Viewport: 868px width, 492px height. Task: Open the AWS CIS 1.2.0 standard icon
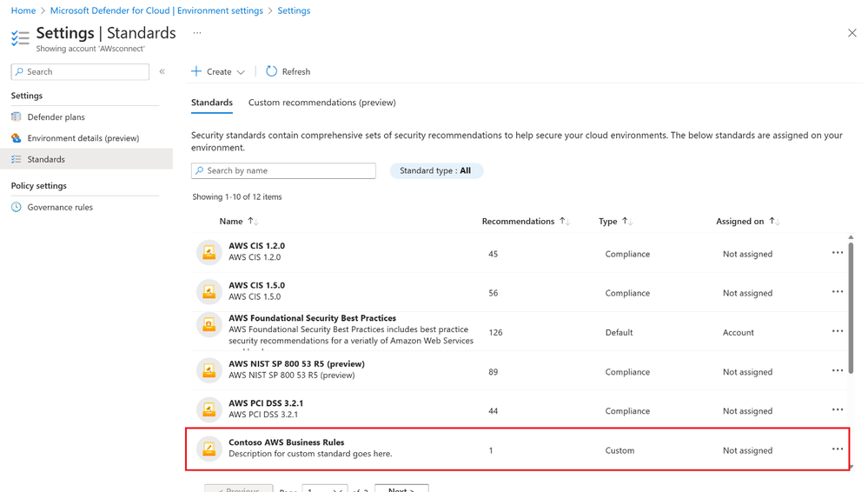pyautogui.click(x=209, y=252)
